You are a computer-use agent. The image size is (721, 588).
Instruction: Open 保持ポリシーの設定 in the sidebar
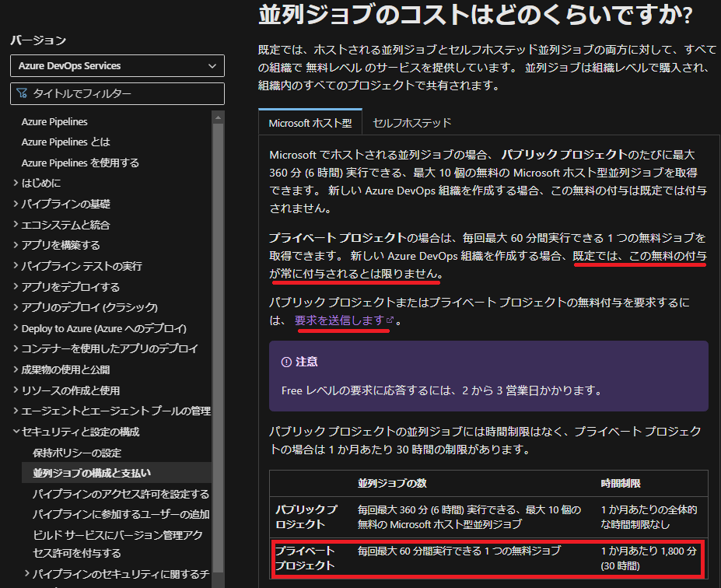pos(77,453)
